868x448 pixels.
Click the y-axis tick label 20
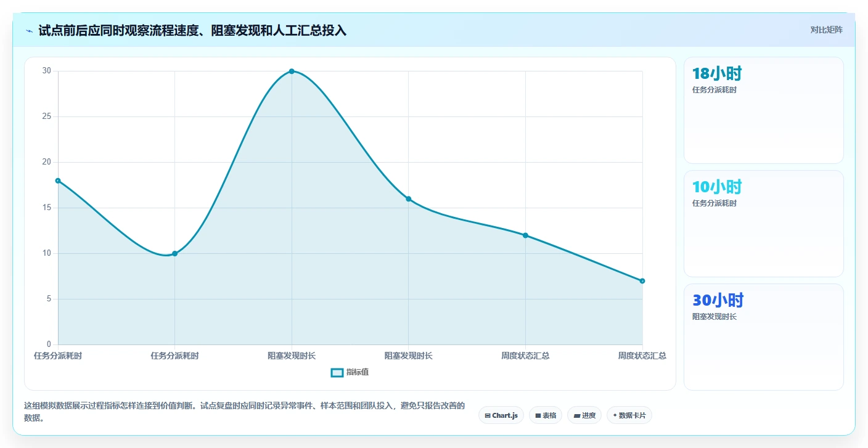point(47,162)
